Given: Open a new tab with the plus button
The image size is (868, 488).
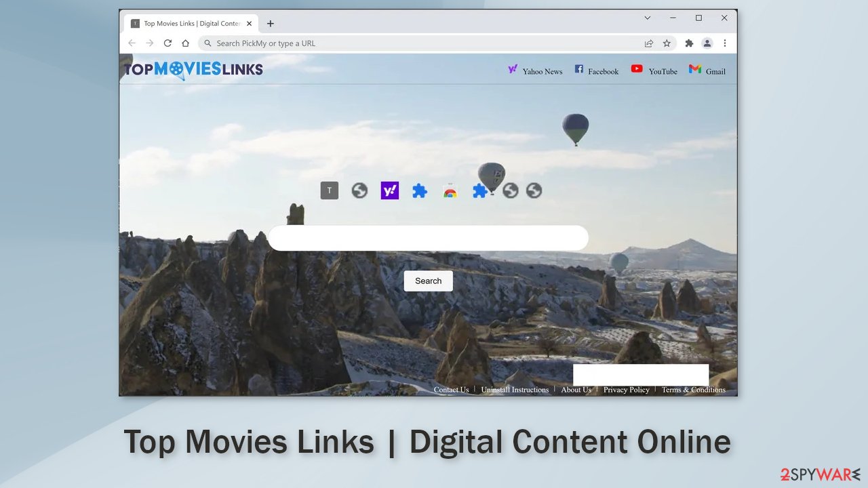Looking at the screenshot, I should [270, 22].
